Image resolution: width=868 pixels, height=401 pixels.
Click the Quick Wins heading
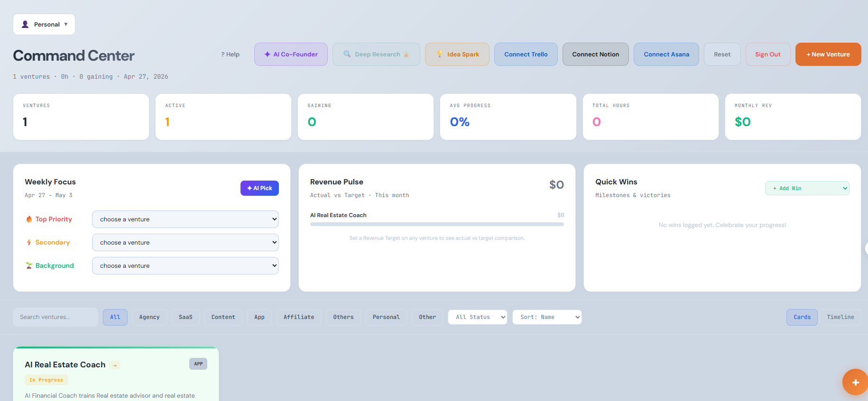coord(616,182)
